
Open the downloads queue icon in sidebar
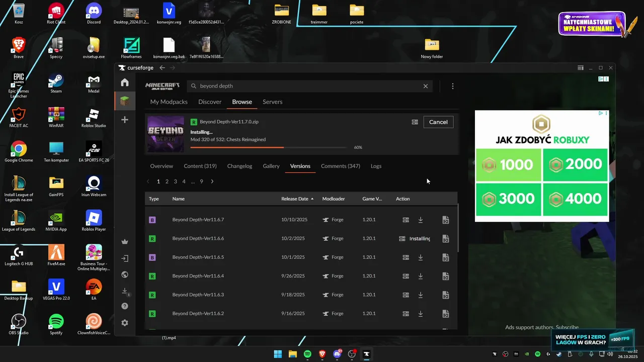coord(125,291)
